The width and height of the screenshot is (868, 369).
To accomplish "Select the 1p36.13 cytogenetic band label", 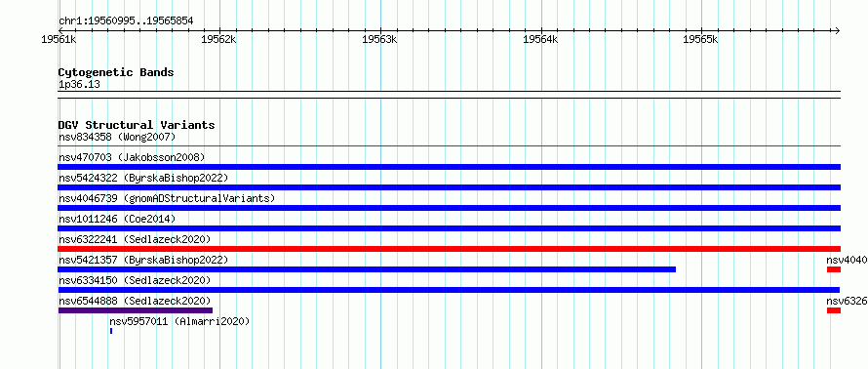I will pos(79,84).
